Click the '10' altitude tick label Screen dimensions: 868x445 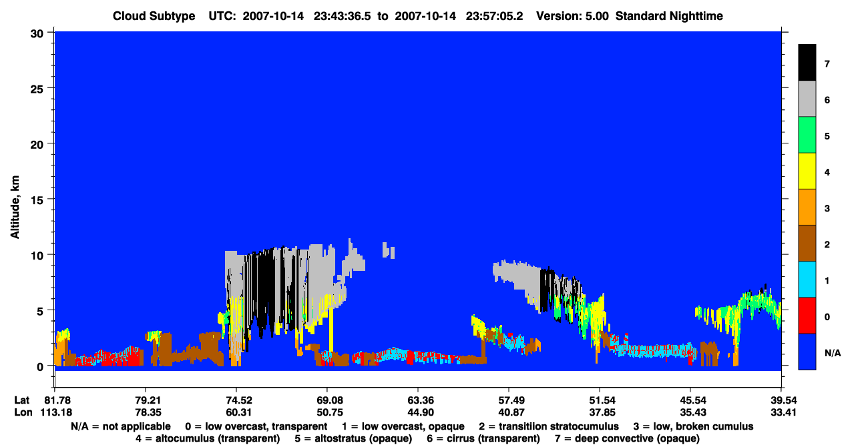click(39, 255)
